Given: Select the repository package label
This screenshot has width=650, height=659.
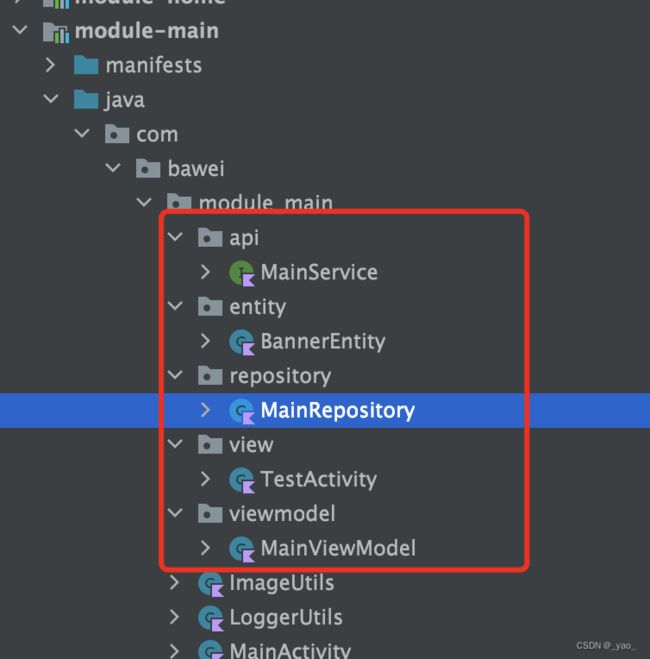Looking at the screenshot, I should coord(280,376).
